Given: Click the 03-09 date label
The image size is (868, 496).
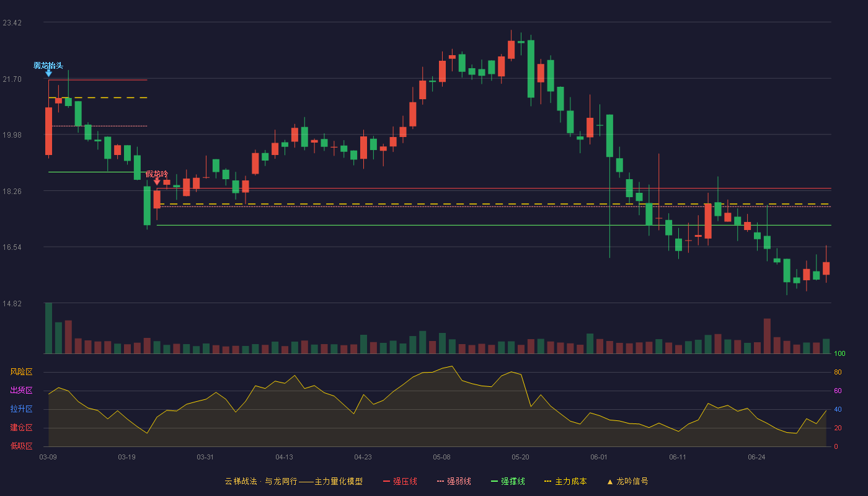Looking at the screenshot, I should tap(48, 457).
